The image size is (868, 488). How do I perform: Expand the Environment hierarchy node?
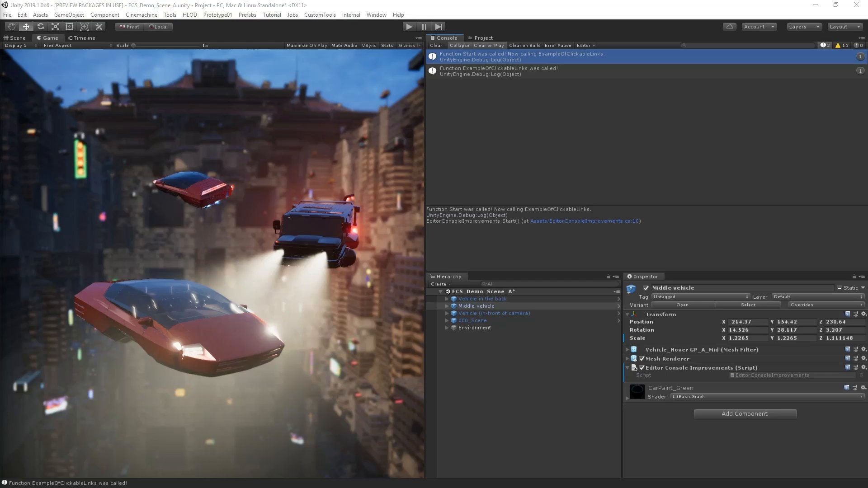(446, 327)
